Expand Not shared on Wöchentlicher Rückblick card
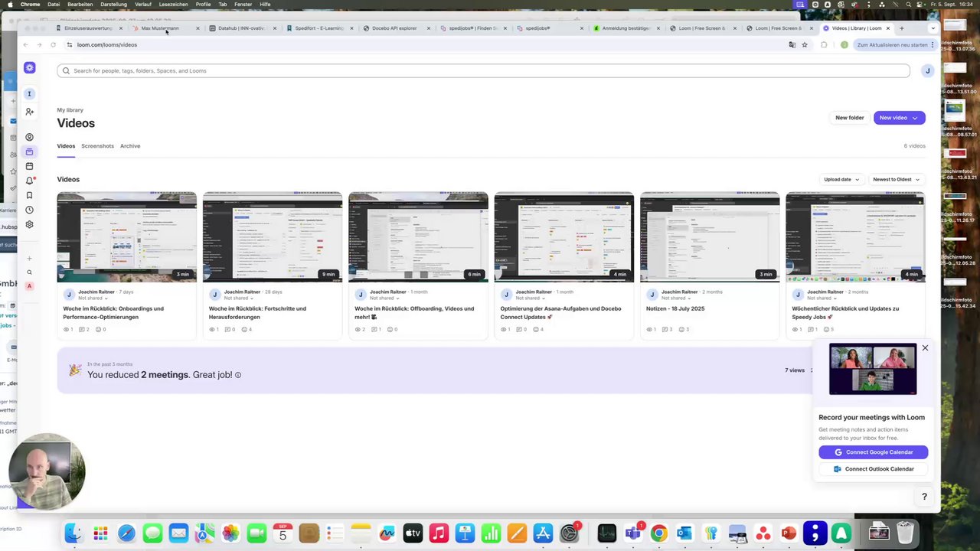980x551 pixels. [x=822, y=298]
